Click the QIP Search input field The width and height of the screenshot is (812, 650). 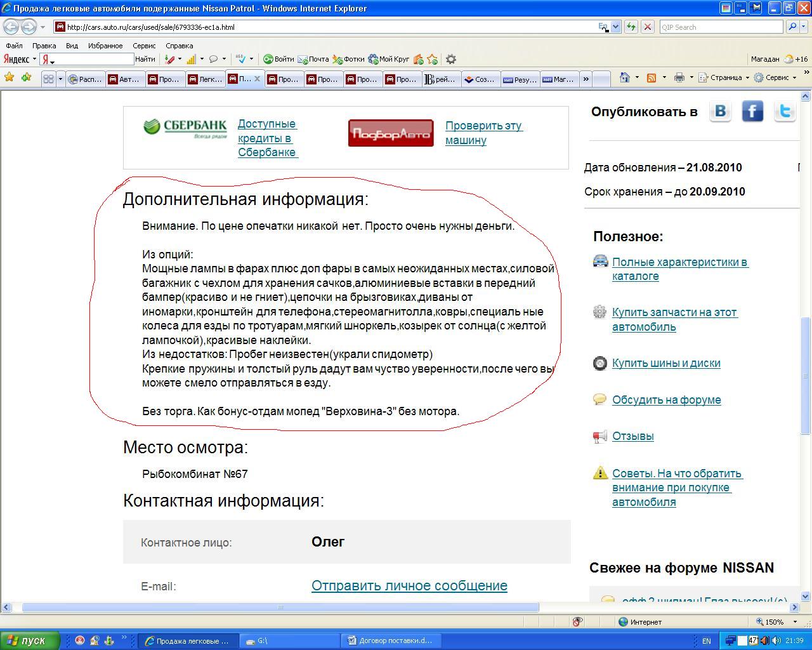click(721, 27)
